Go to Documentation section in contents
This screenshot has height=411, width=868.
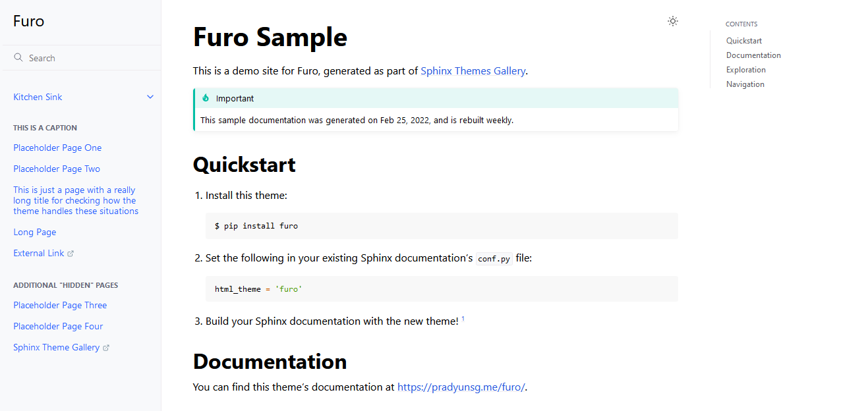[x=753, y=55]
